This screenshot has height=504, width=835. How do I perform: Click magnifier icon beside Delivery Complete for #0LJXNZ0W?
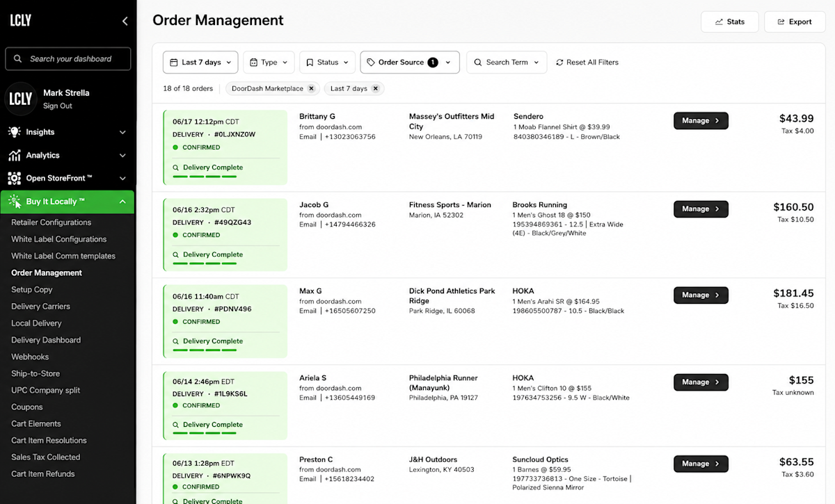tap(176, 168)
